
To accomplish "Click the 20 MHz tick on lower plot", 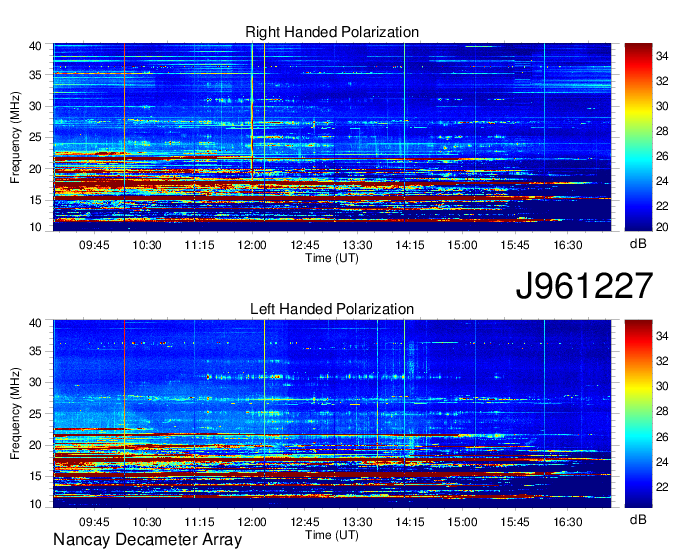I will (x=35, y=445).
